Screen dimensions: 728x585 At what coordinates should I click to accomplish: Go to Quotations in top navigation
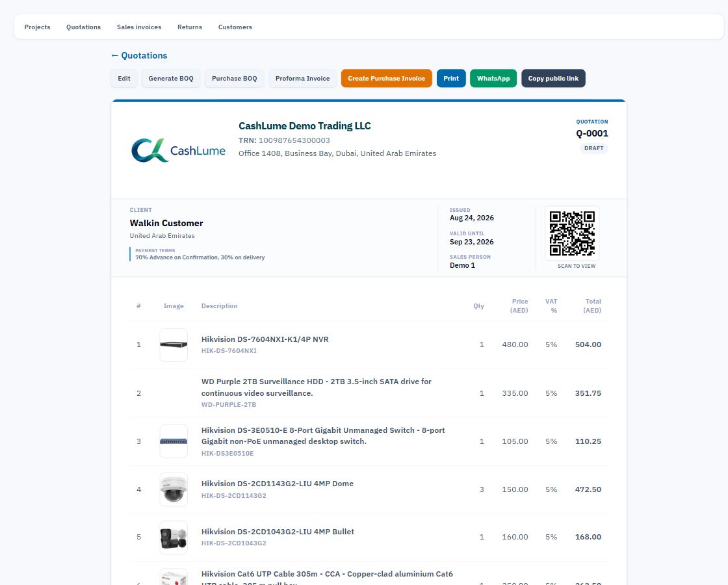tap(84, 27)
